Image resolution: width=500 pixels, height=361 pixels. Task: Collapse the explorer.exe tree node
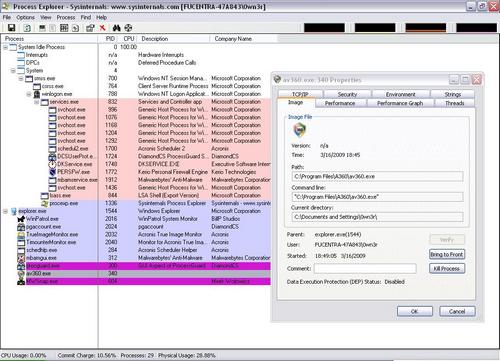(x=6, y=211)
